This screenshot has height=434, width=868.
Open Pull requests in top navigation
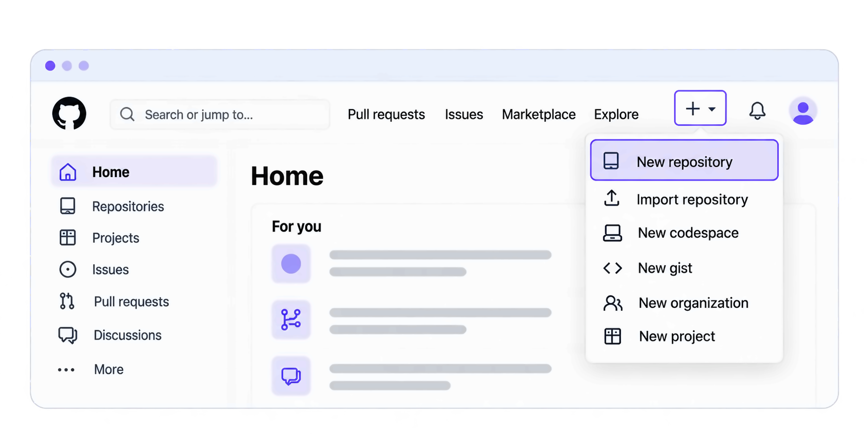click(x=386, y=114)
